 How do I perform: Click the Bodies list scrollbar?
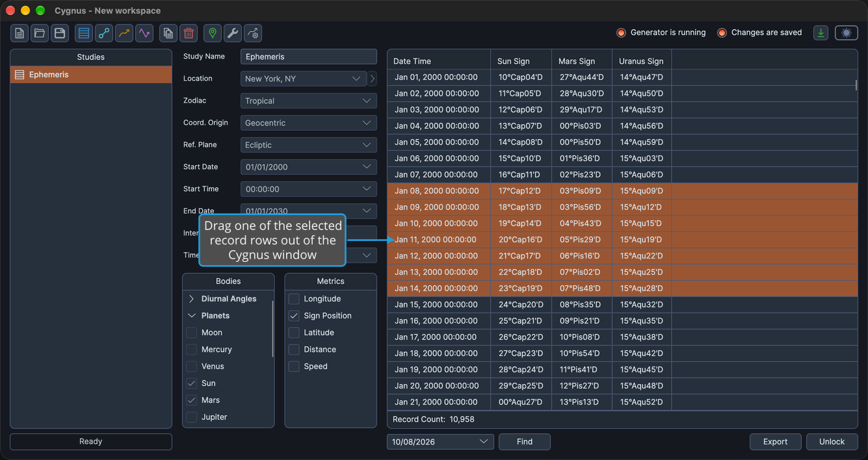272,328
